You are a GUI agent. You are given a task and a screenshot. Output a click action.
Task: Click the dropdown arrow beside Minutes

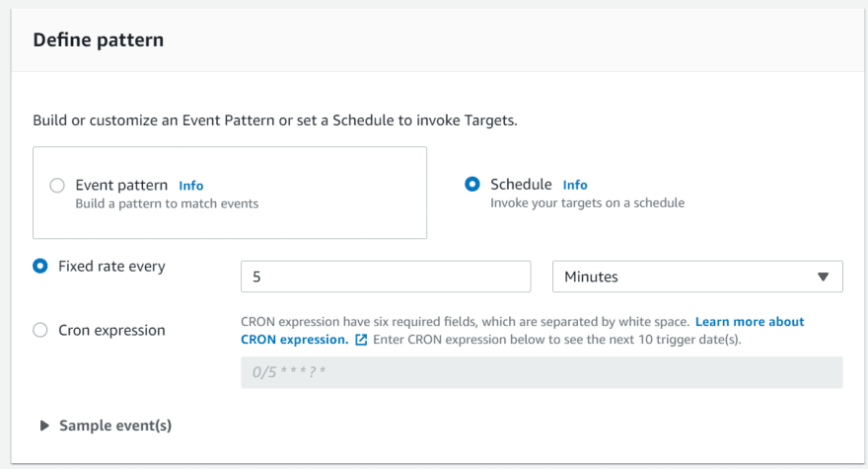coord(824,276)
